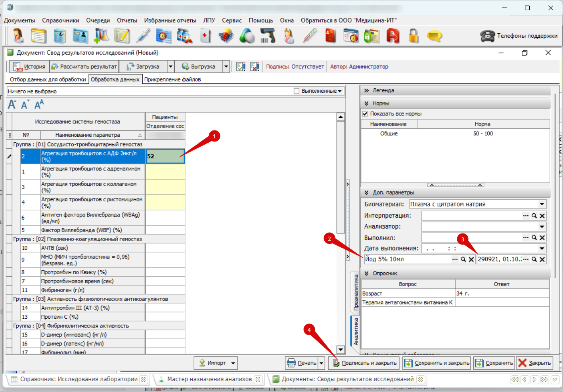Open the lab flasks with green plus icon

[101, 36]
